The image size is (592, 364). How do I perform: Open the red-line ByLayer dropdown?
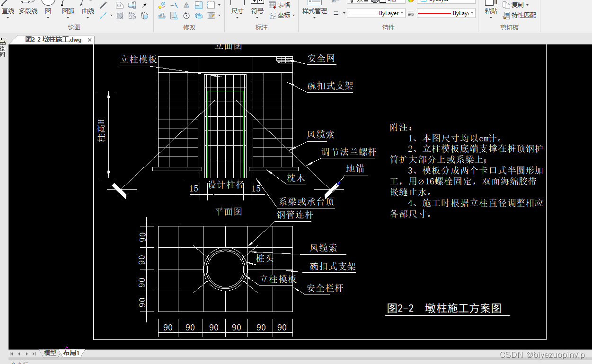(472, 13)
